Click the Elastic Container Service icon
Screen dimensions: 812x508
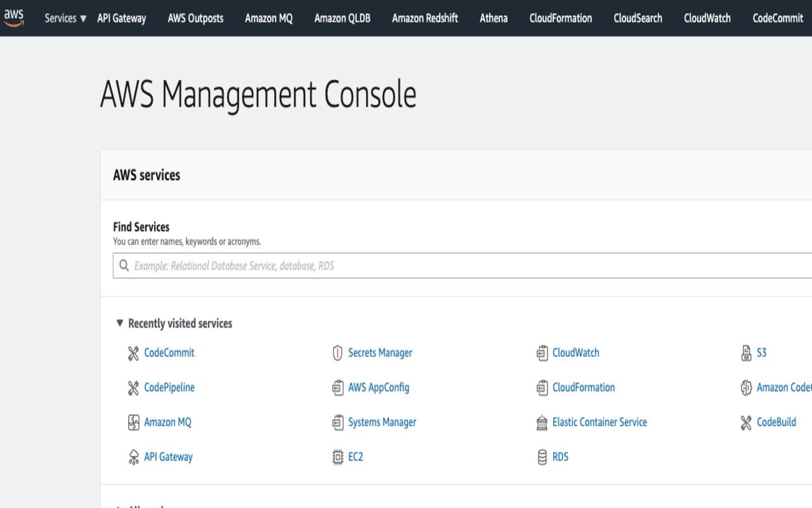point(542,422)
